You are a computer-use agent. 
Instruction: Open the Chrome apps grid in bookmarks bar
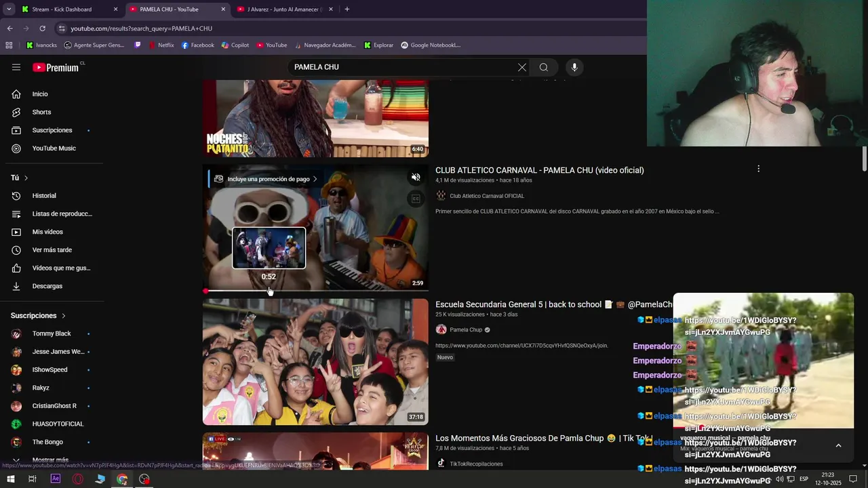(9, 45)
